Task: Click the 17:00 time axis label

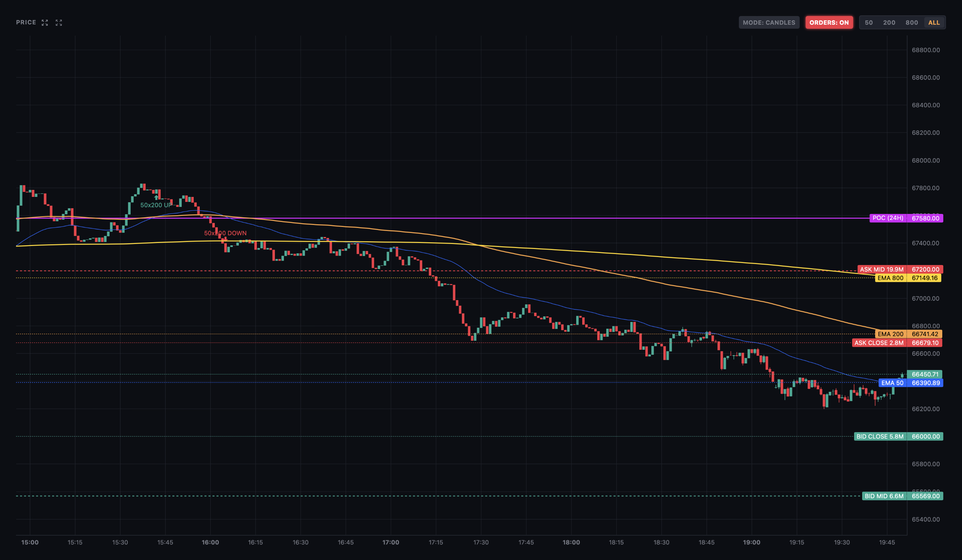Action: pos(390,542)
